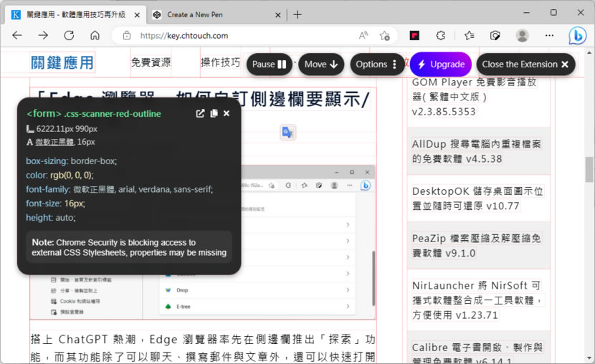
Task: Open GOM Player 免費影音播放器 sidebar link
Action: coord(475,97)
